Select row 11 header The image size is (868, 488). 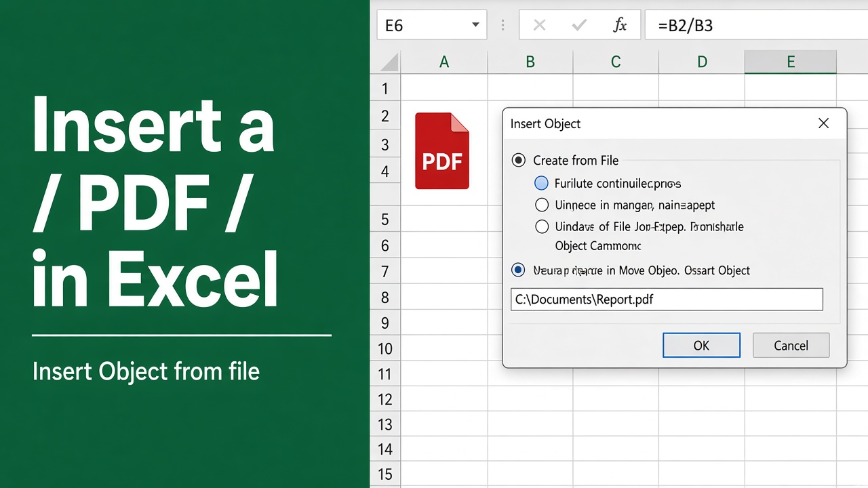point(385,373)
